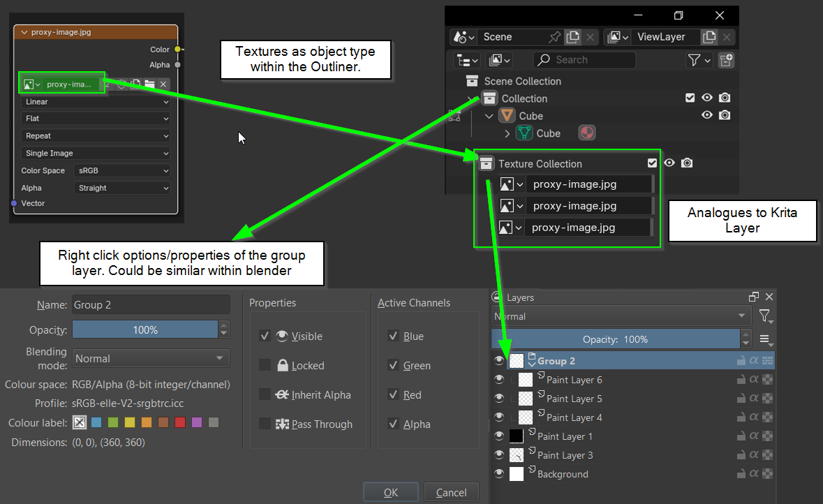Open the Blending mode dropdown in layer properties
The image size is (823, 504).
(x=151, y=359)
